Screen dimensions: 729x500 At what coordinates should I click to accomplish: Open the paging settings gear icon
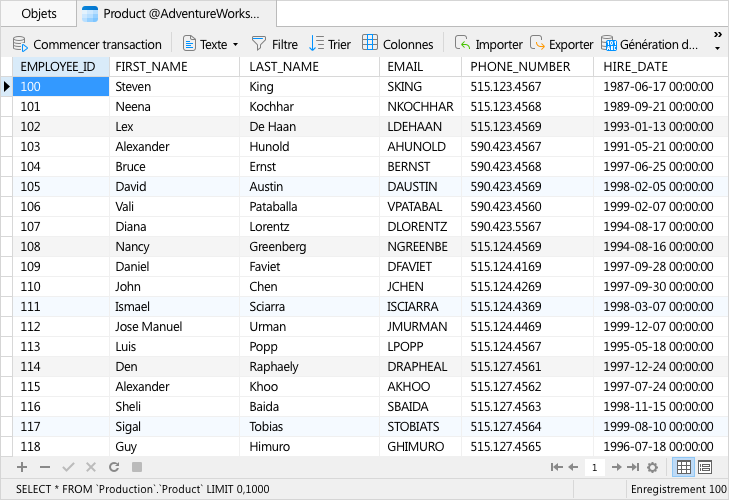[653, 467]
